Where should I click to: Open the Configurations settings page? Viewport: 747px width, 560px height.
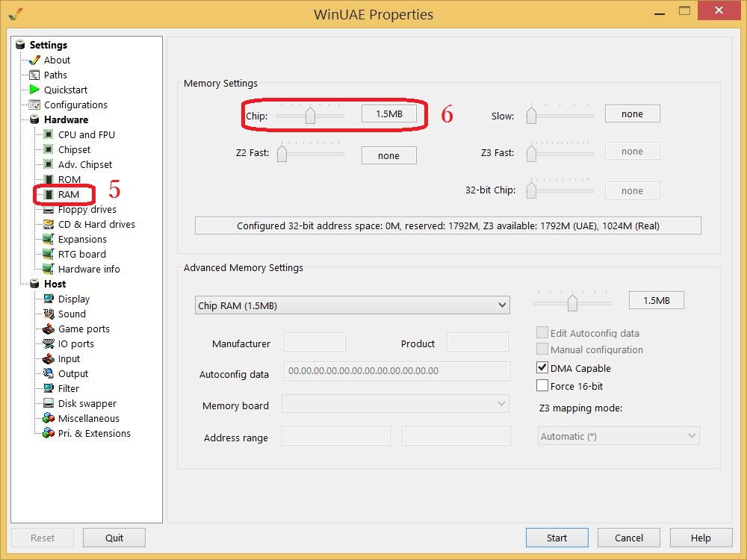(x=75, y=105)
